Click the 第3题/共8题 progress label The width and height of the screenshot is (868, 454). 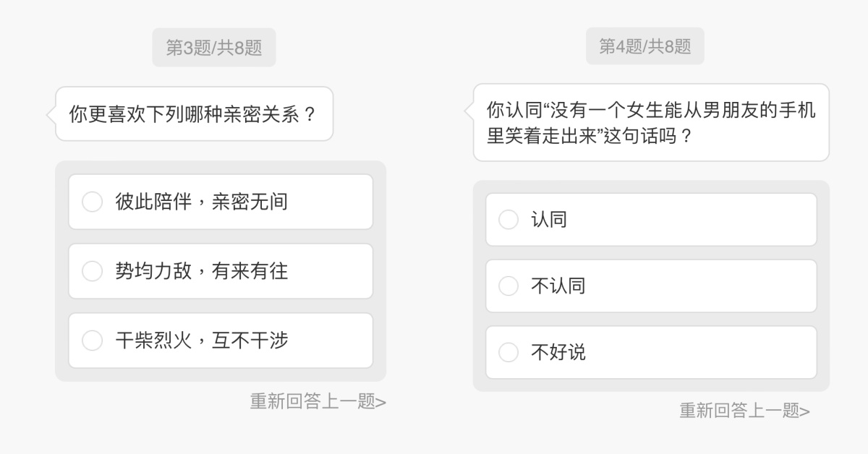214,48
